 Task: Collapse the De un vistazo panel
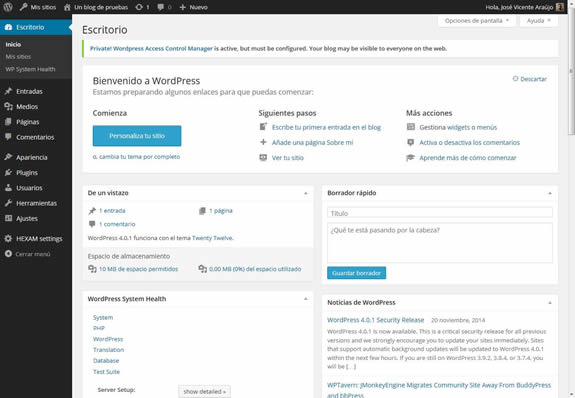(306, 193)
